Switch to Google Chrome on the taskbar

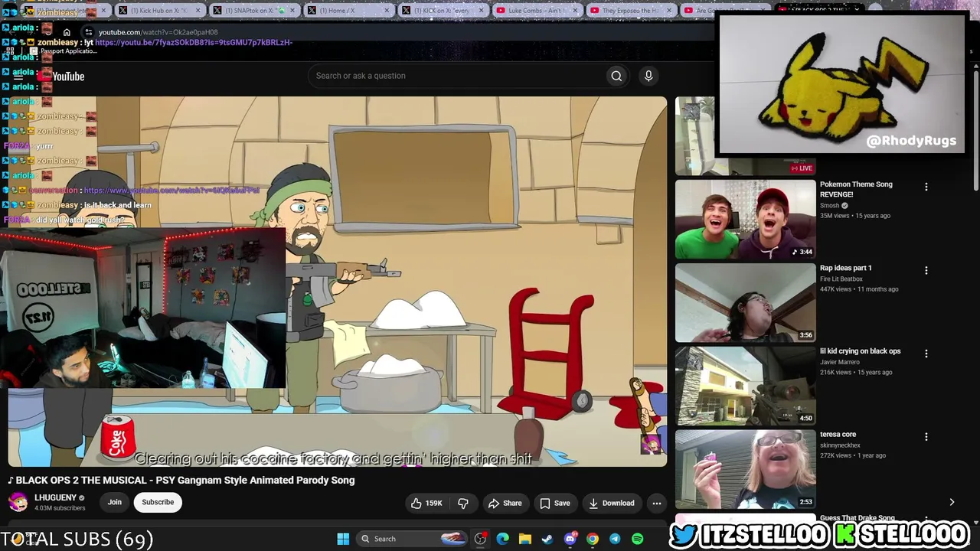[x=592, y=539]
